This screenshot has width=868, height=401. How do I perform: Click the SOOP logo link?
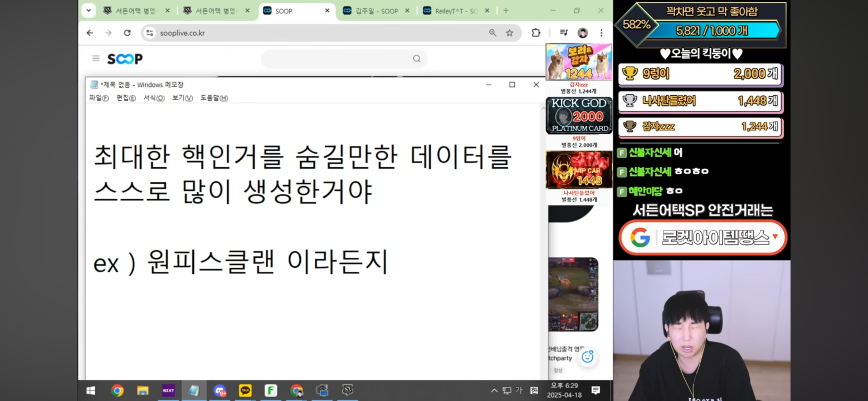[125, 59]
